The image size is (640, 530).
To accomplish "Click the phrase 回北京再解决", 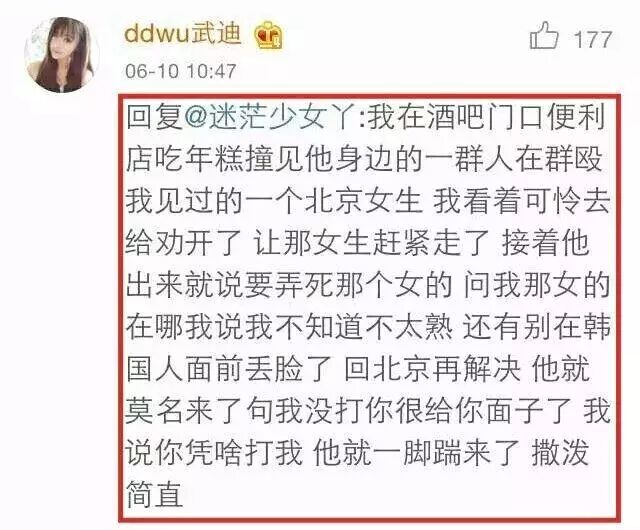I will 432,370.
